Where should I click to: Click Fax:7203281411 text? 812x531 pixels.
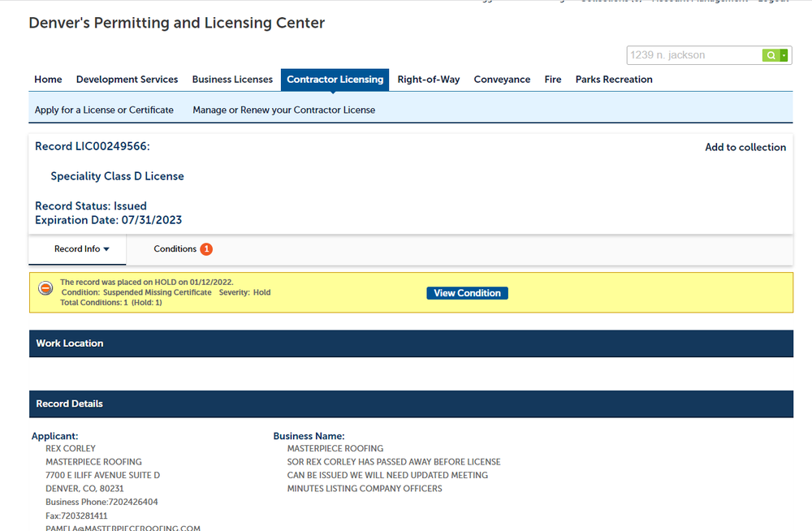click(x=76, y=516)
